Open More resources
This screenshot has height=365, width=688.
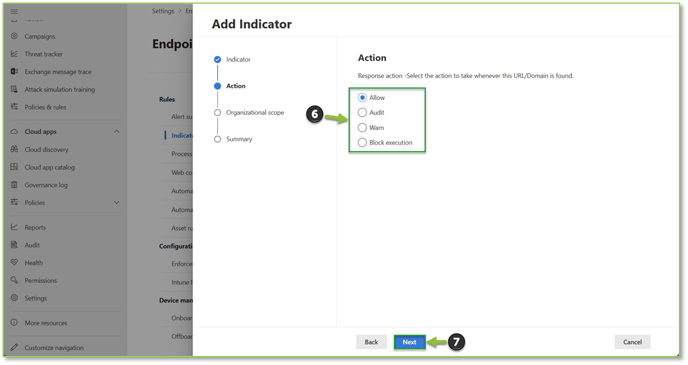pos(46,323)
